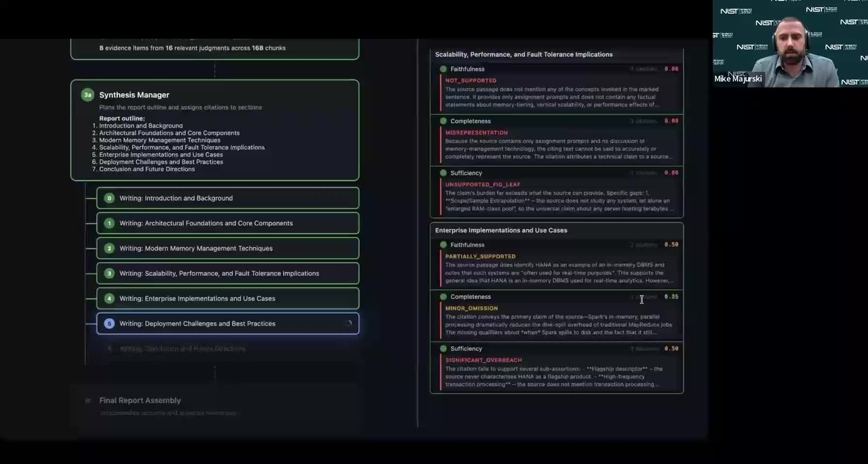This screenshot has height=464, width=868.
Task: Select the Scalability, Performance, and Fault Tolerance Implications header
Action: pos(524,54)
